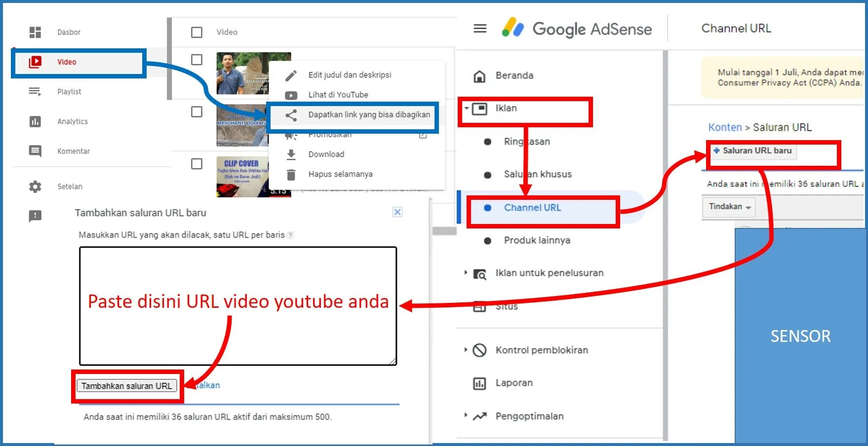
Task: Click the YouTube play icon in menu
Action: [x=291, y=95]
